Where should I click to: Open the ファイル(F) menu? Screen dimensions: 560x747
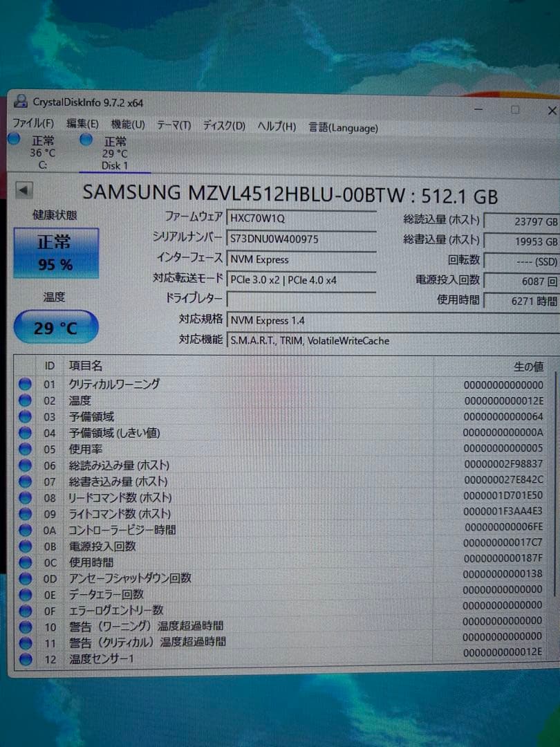(x=33, y=123)
